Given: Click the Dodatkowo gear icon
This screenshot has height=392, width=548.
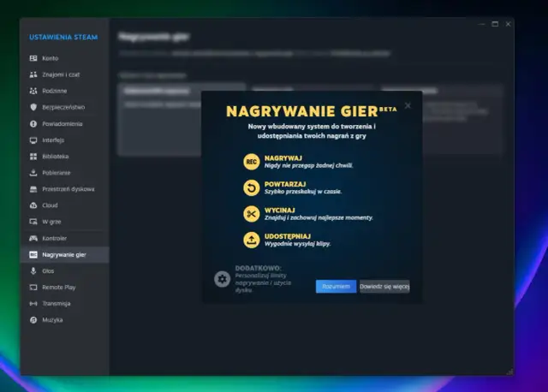Looking at the screenshot, I should coord(223,279).
